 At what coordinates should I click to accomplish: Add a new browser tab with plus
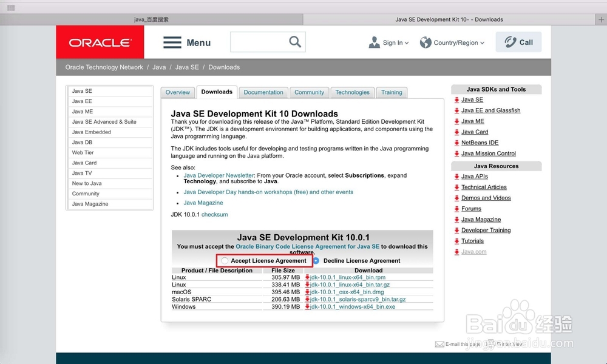pos(601,19)
